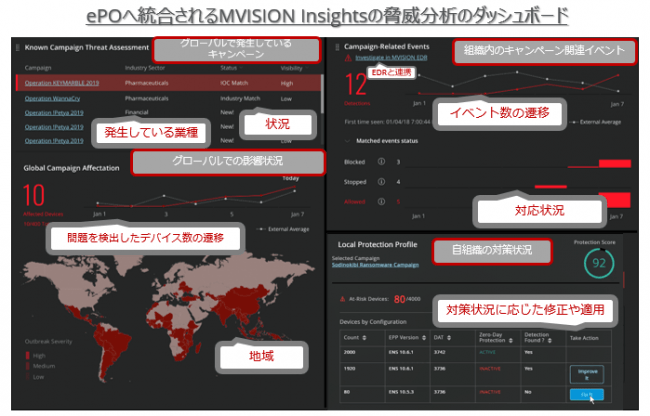Screen dimensions: 650x416
Task: Click the info icon next to Blocked
Action: click(x=381, y=162)
